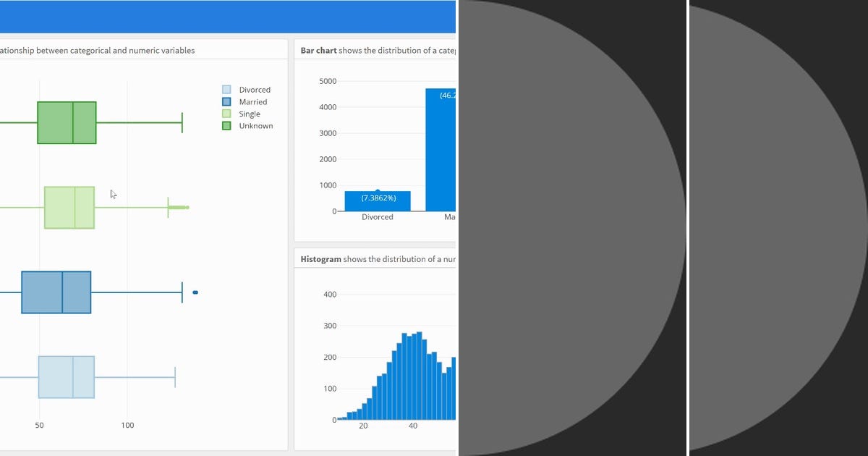This screenshot has height=456, width=868.
Task: Click the Bar chart panel title
Action: [317, 50]
